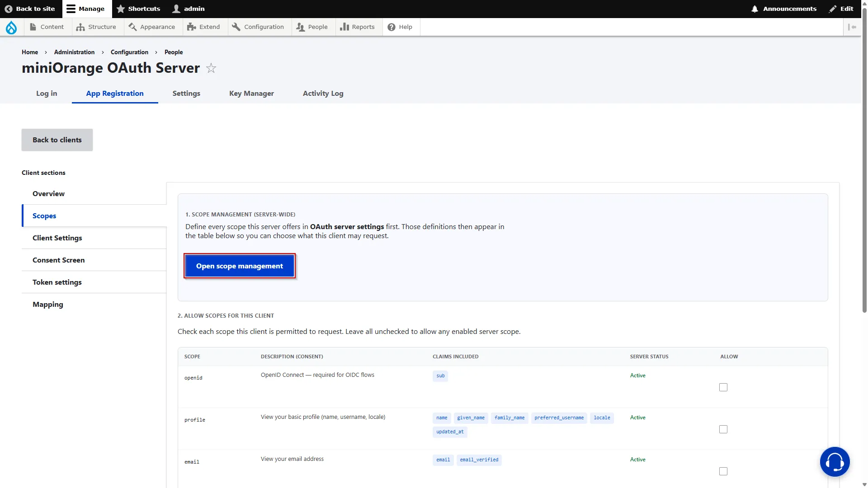The image size is (868, 488).
Task: Click the Shortcuts star icon
Action: click(x=121, y=9)
